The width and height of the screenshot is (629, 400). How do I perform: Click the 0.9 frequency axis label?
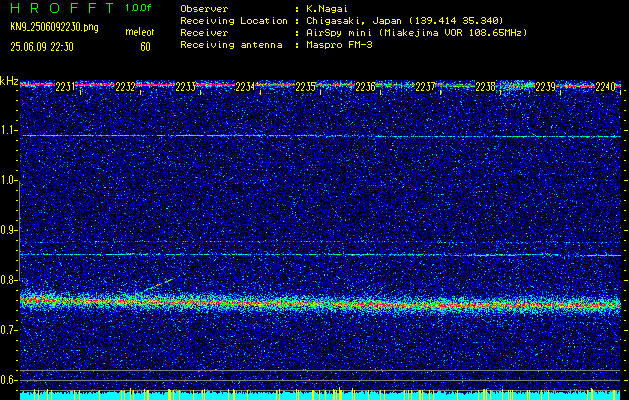pyautogui.click(x=8, y=229)
